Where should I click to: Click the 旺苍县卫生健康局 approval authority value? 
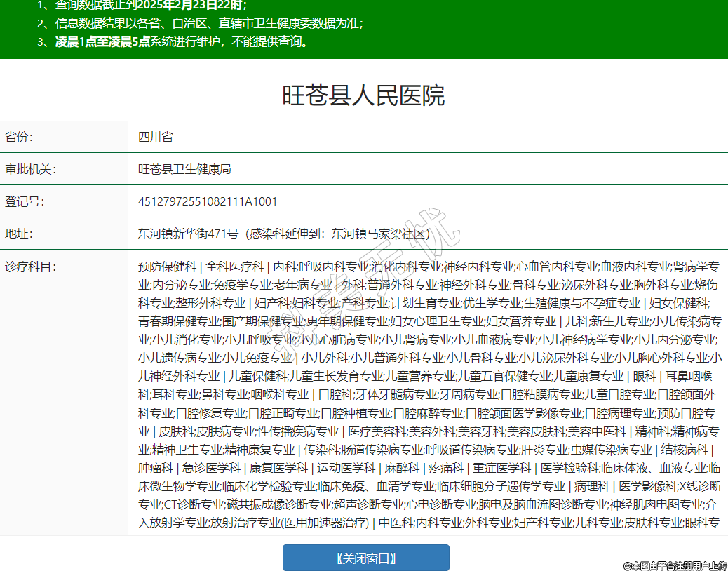tap(184, 169)
